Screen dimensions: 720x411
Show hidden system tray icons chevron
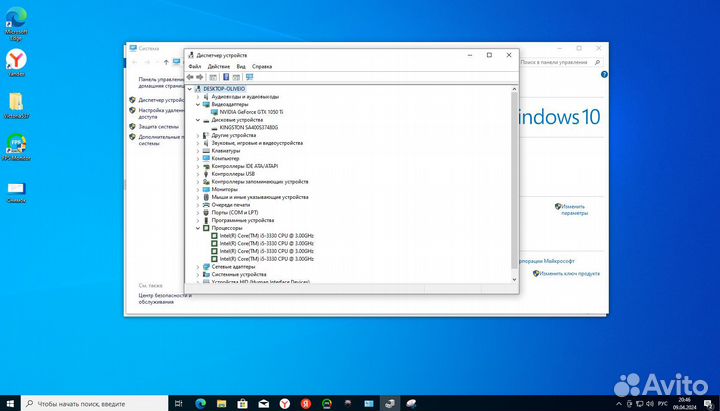[619, 404]
